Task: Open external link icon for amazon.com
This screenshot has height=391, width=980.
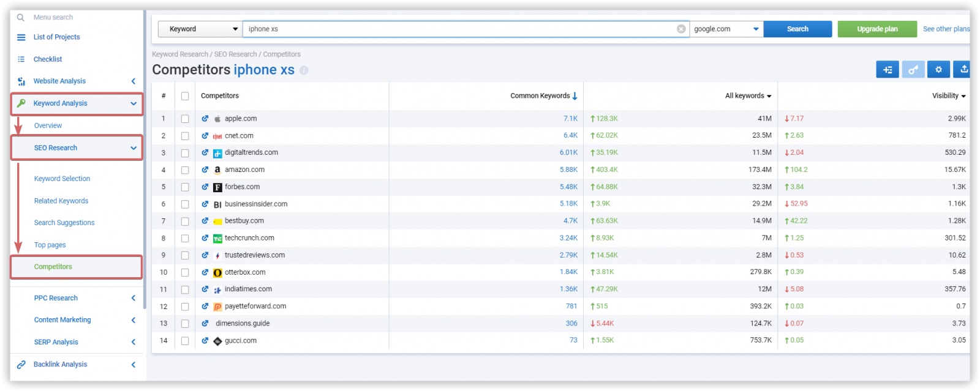Action: point(205,170)
